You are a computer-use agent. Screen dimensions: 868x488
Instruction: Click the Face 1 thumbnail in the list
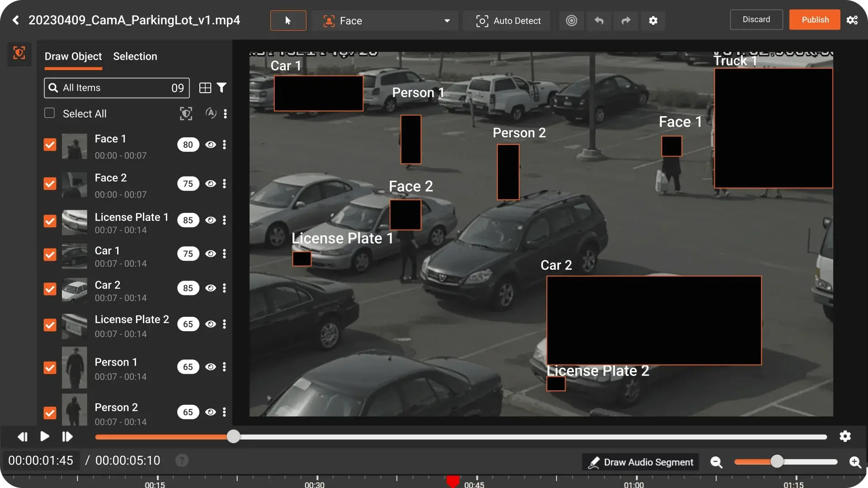coord(75,146)
